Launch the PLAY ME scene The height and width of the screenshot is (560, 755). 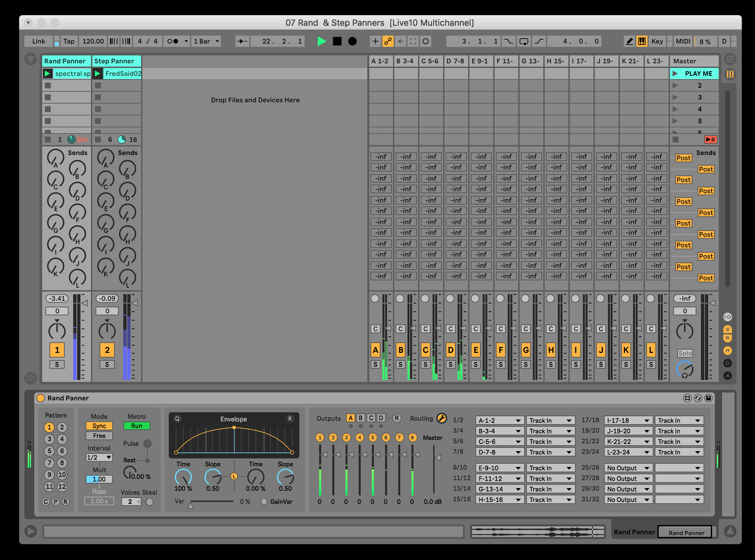pos(675,74)
